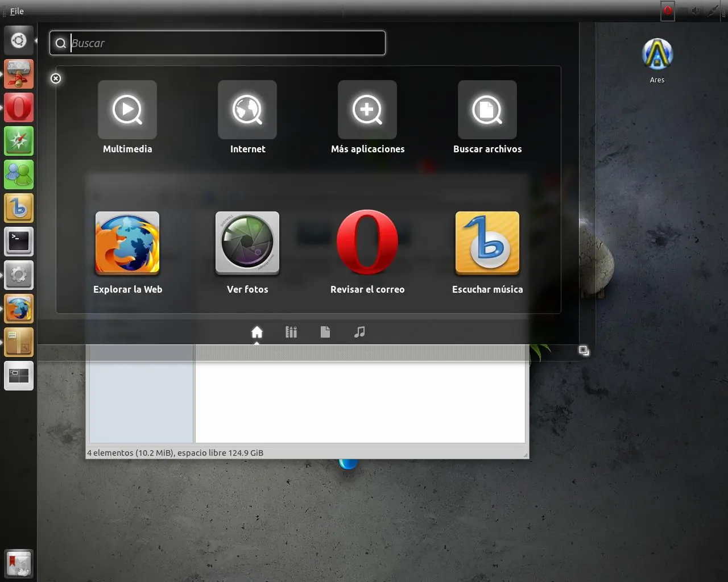Open the Multimedia category
The height and width of the screenshot is (582, 728).
coord(127,110)
